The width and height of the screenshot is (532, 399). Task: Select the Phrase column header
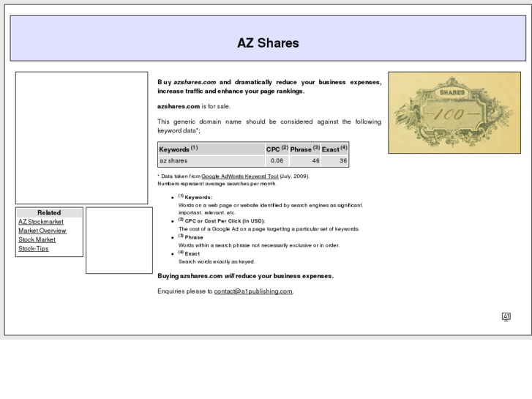[305, 149]
